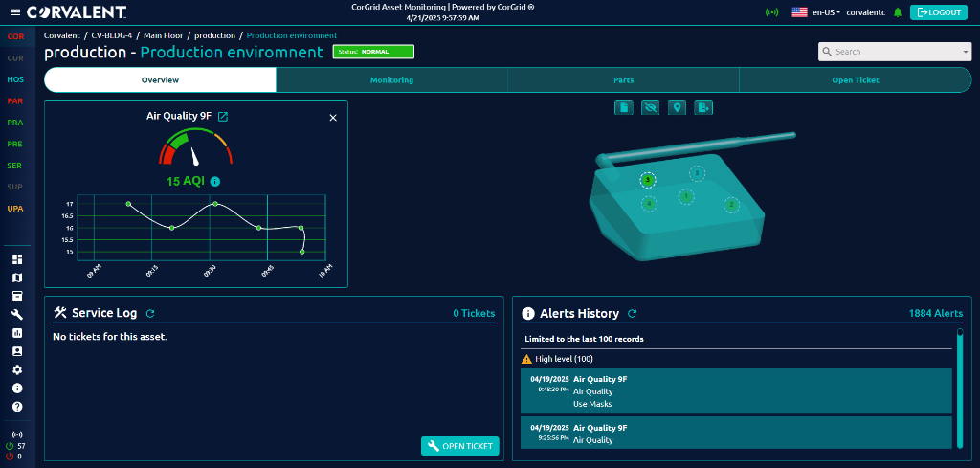Click the OPEN TICKET button
This screenshot has height=468, width=980.
[x=460, y=446]
